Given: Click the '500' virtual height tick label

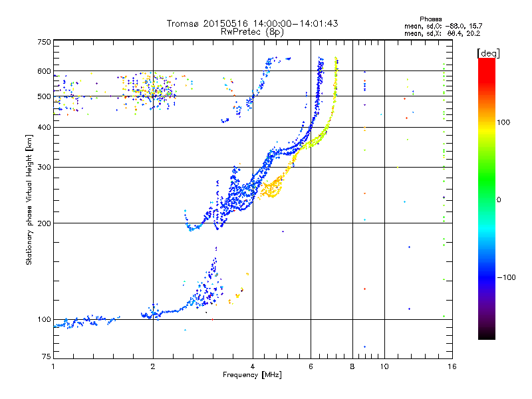Looking at the screenshot, I should [x=44, y=96].
